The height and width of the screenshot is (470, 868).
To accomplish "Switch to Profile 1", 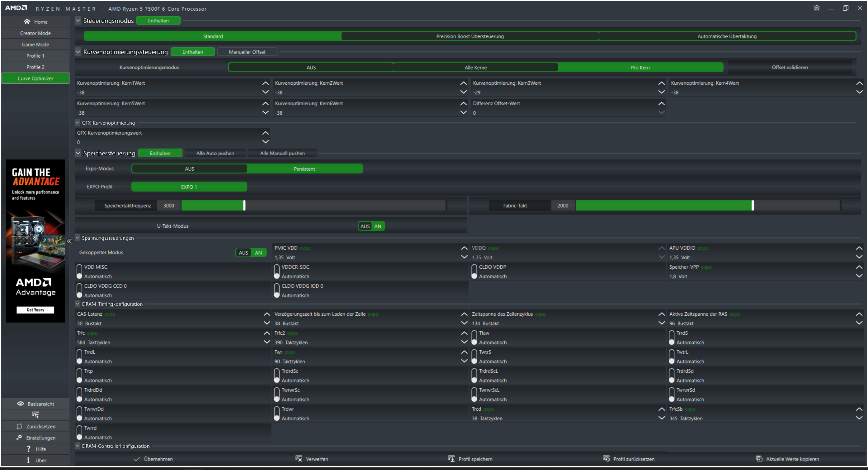I will point(35,56).
